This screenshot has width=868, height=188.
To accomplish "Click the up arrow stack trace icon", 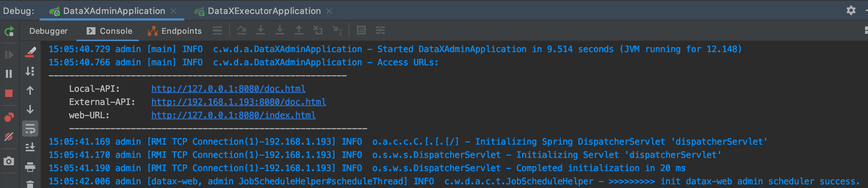I will click(30, 90).
